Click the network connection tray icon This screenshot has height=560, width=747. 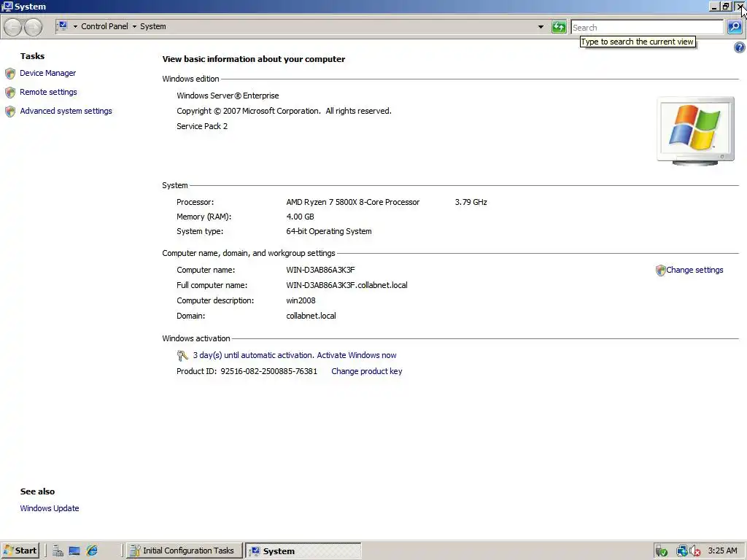682,551
